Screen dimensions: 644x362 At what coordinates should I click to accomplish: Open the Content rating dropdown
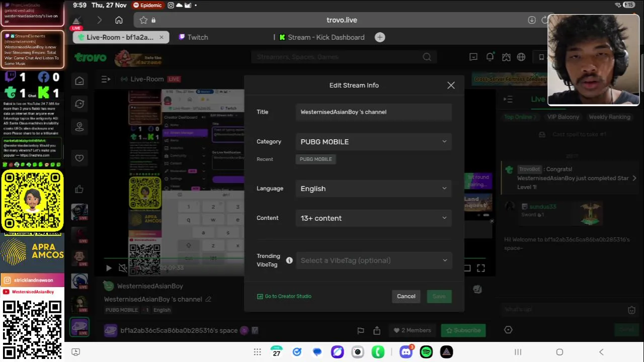[373, 218]
